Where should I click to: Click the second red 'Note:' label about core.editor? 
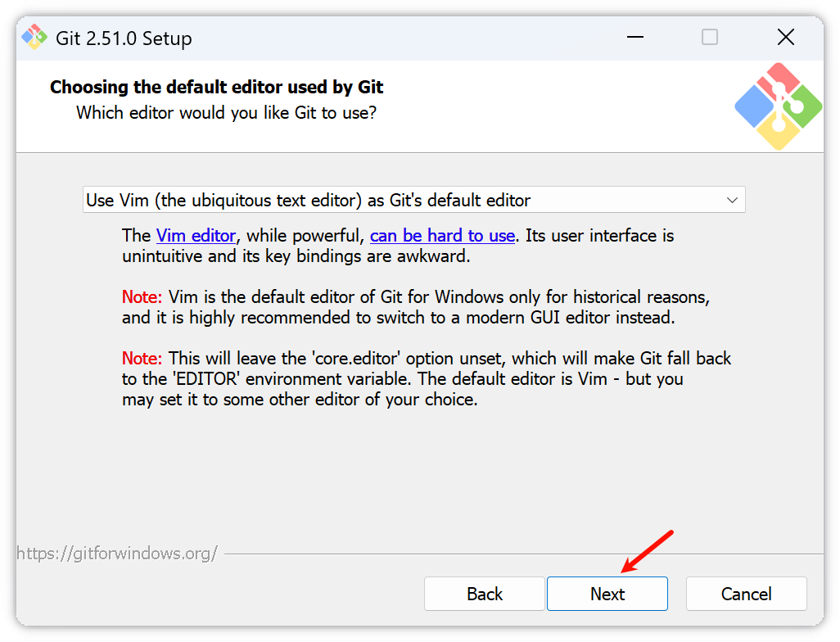(x=142, y=359)
